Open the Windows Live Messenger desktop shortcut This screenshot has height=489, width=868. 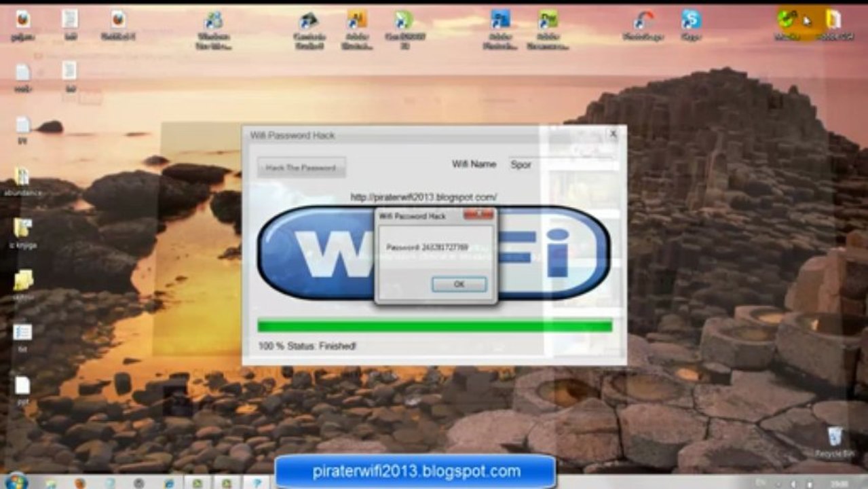pyautogui.click(x=214, y=29)
